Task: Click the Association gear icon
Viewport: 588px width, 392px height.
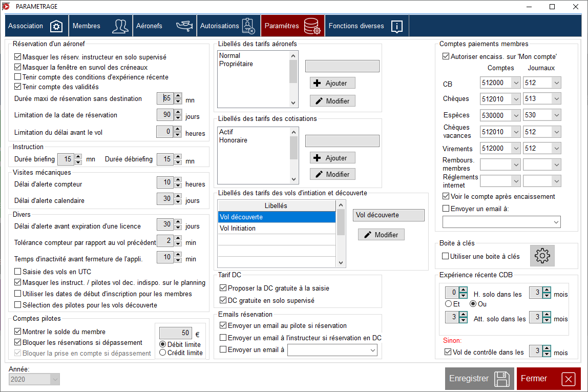Action: [56, 26]
